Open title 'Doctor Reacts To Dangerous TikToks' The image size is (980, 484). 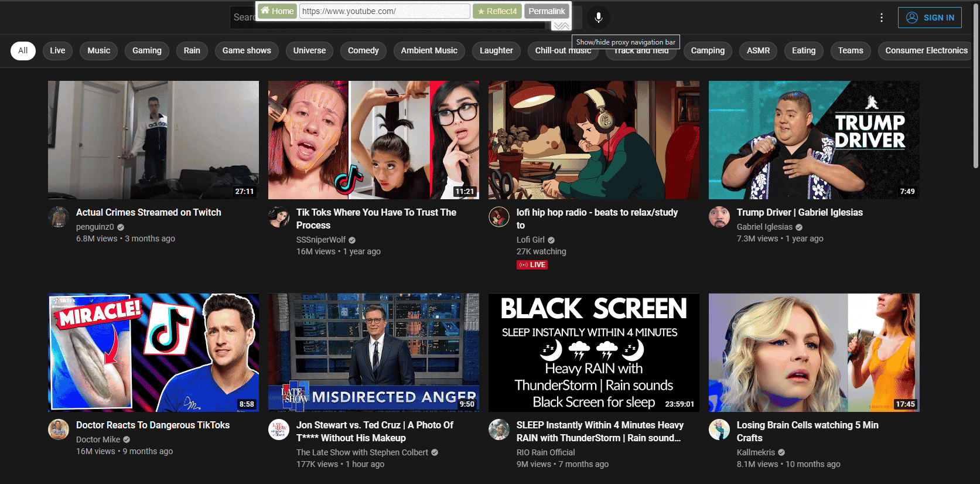pyautogui.click(x=153, y=425)
